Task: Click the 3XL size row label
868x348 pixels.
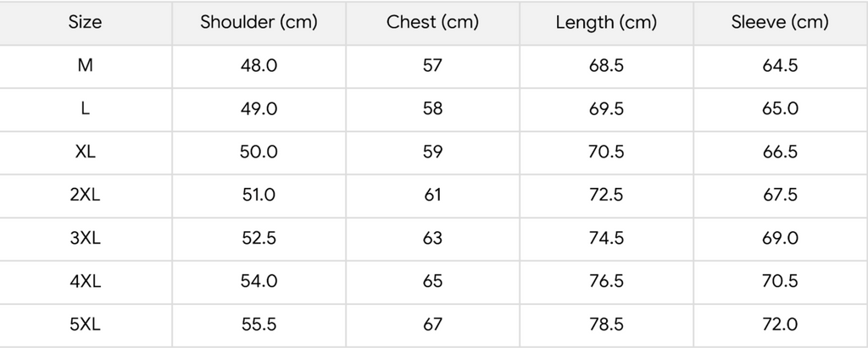Action: pos(85,239)
